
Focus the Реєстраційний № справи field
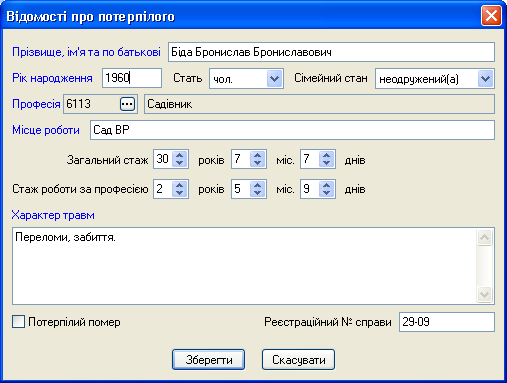point(447,322)
